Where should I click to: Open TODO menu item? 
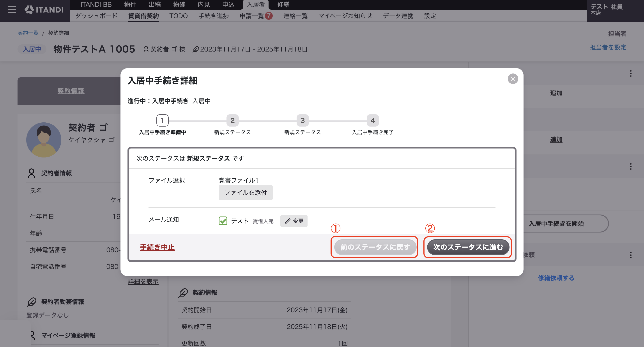[179, 16]
